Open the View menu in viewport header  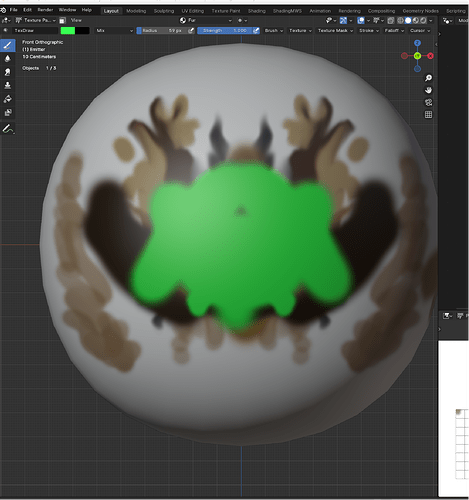pyautogui.click(x=76, y=20)
